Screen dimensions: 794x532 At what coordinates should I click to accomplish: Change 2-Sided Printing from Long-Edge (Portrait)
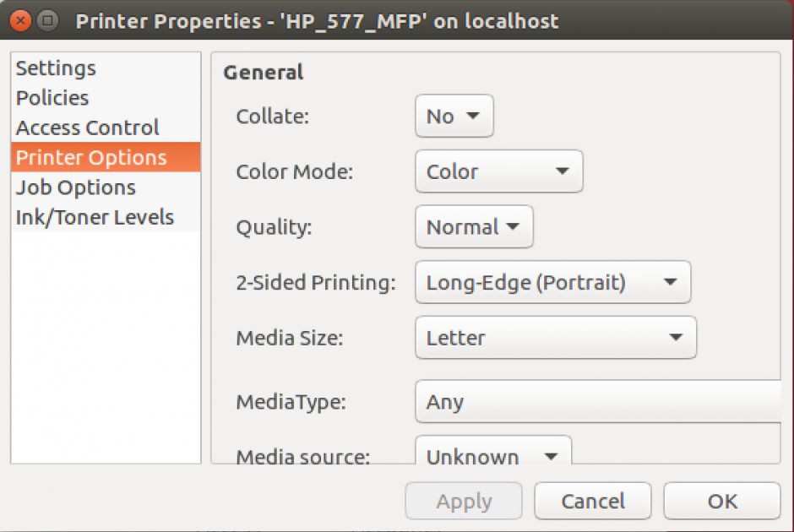(x=552, y=282)
